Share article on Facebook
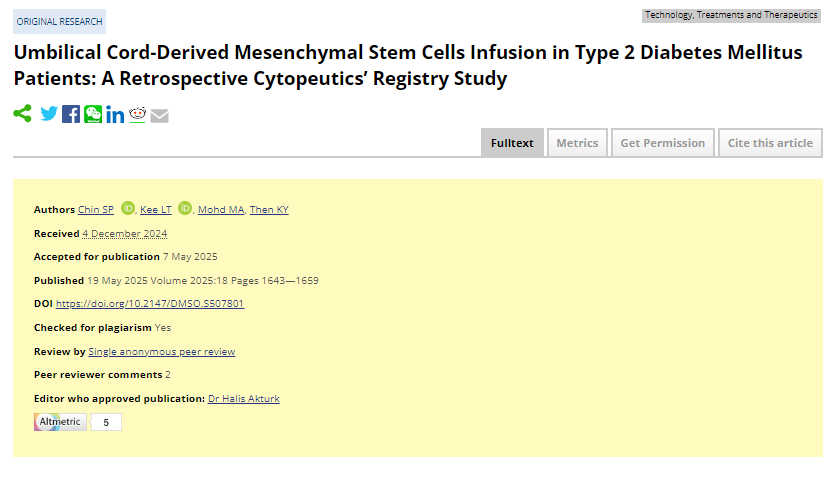The image size is (834, 482). (x=71, y=115)
